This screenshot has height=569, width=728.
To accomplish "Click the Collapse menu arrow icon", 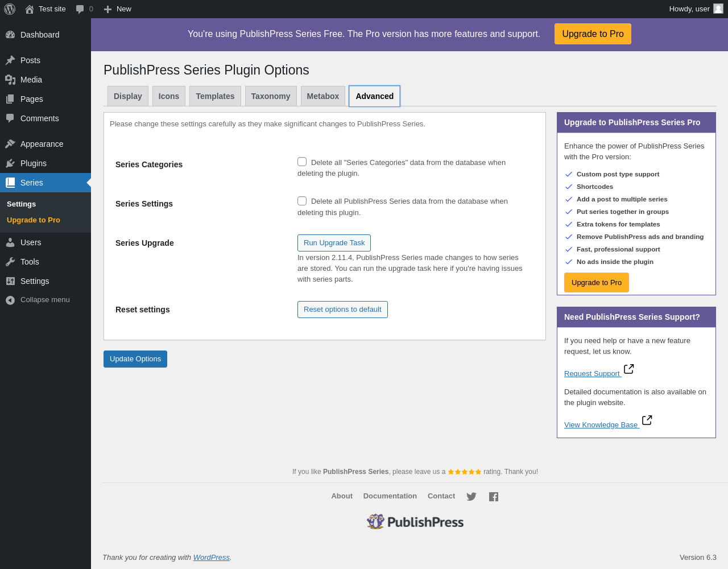I will click(x=10, y=300).
